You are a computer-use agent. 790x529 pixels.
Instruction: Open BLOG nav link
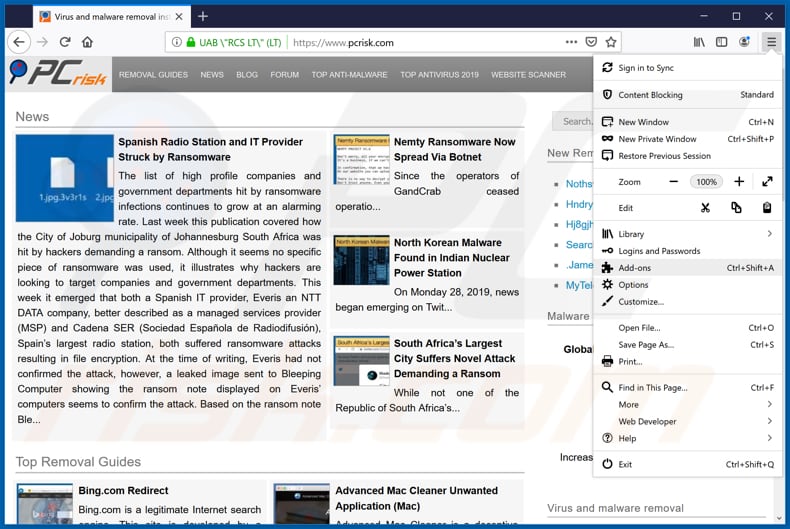tap(247, 75)
